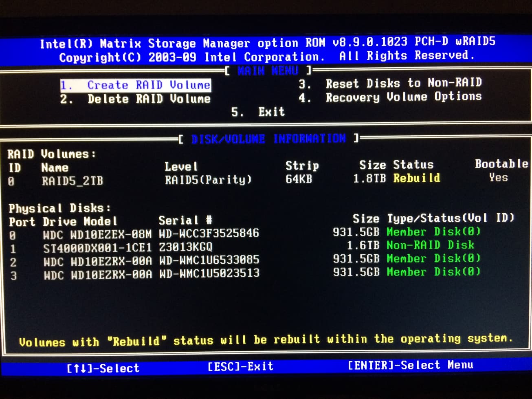Choose the Exit menu entry
The width and height of the screenshot is (532, 399).
pos(258,112)
